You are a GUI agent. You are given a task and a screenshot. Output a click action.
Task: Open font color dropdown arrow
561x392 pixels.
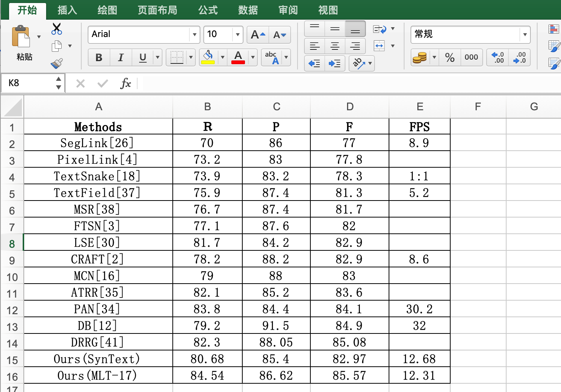click(253, 57)
